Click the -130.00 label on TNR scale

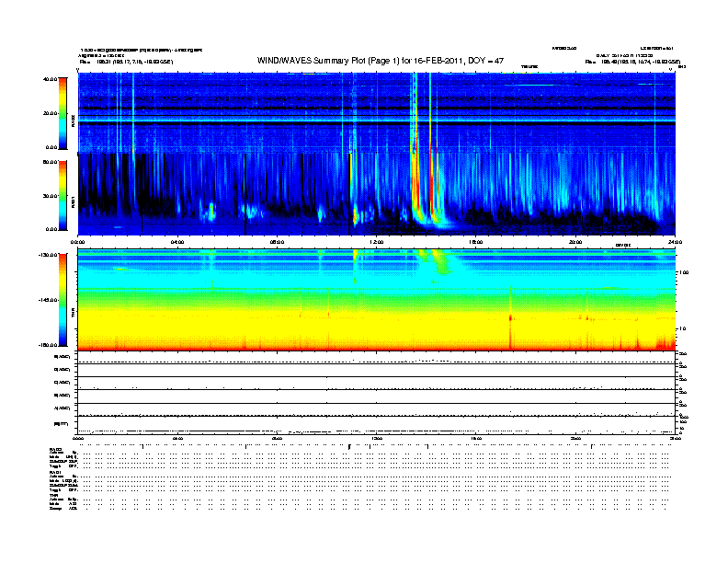pos(48,255)
